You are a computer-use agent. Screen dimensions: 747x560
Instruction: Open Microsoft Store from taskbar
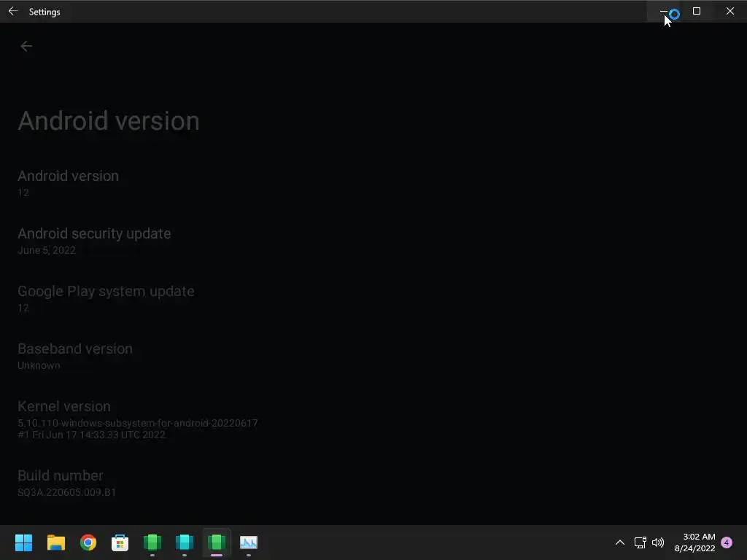(120, 542)
